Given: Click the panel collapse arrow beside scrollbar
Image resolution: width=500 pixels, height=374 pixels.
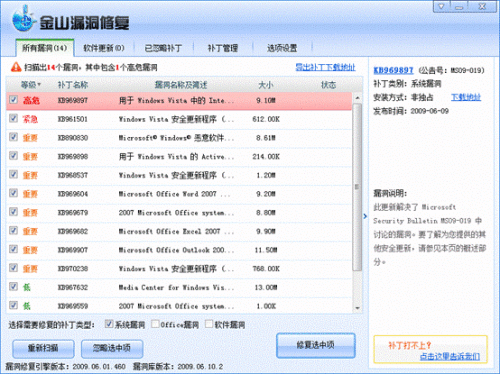Looking at the screenshot, I should [x=365, y=216].
